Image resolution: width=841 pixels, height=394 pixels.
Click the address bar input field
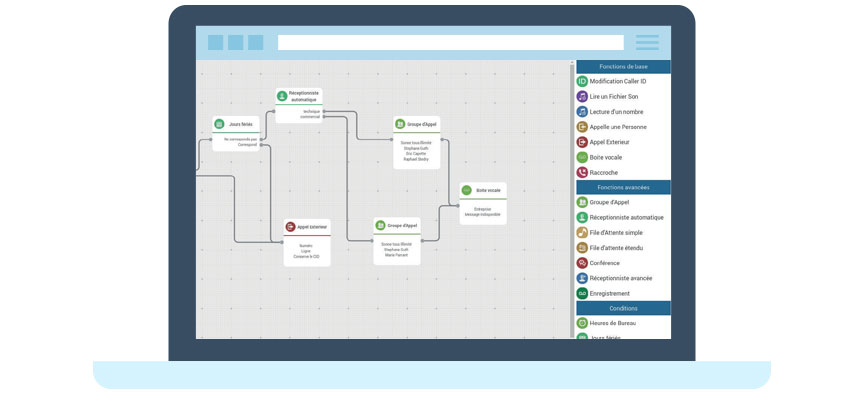[x=451, y=42]
